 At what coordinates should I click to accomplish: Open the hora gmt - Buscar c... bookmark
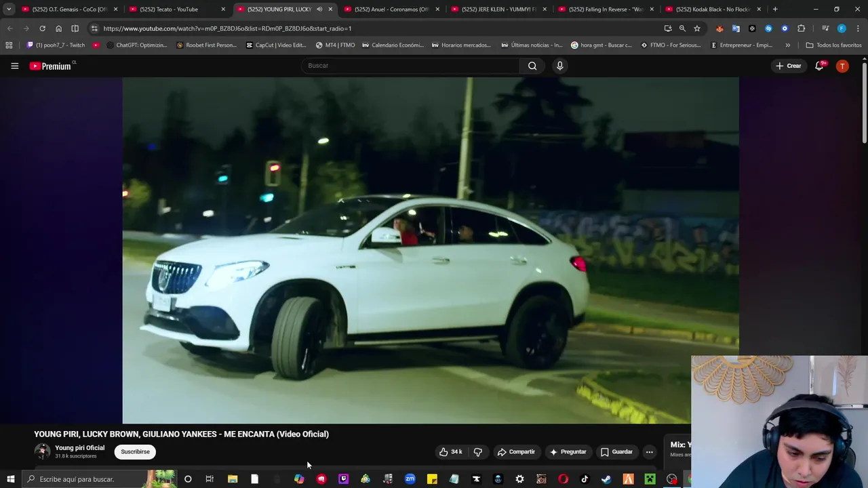click(601, 45)
